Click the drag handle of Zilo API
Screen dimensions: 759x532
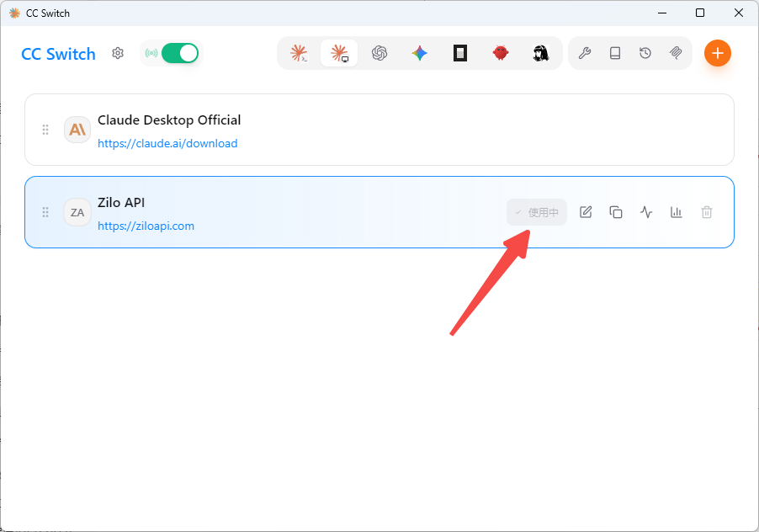point(45,212)
